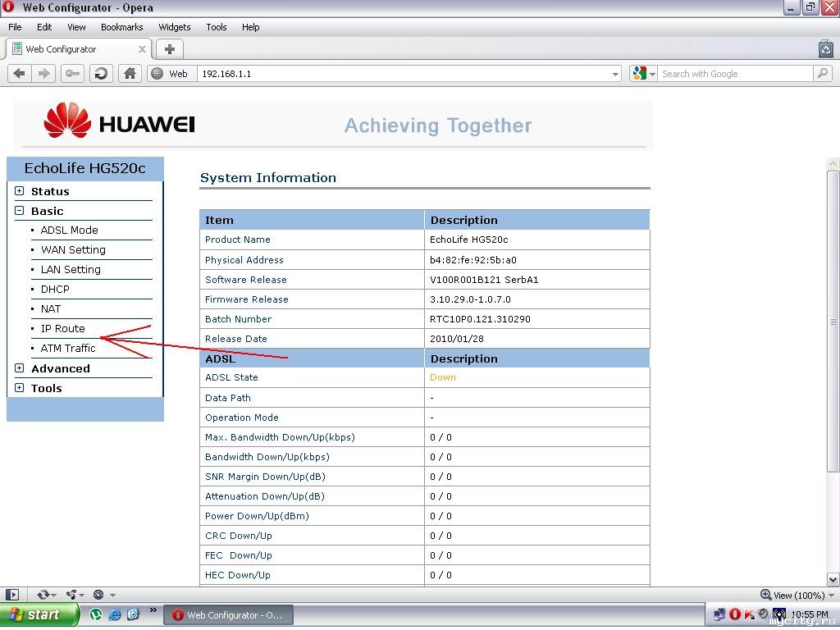Click the system clock showing 10:55 PM

tap(810, 614)
